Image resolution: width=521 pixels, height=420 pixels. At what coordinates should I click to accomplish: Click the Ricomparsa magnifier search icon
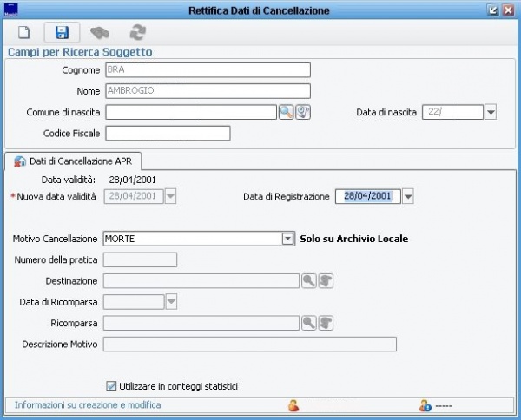point(308,323)
